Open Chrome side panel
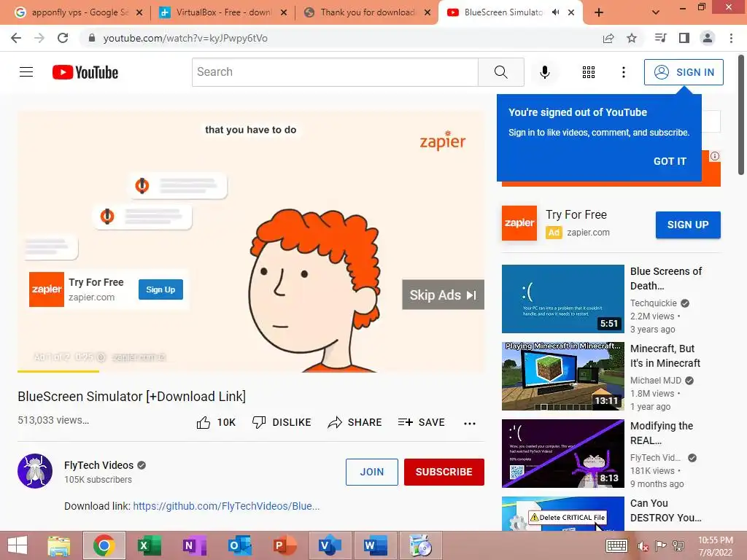 684,38
